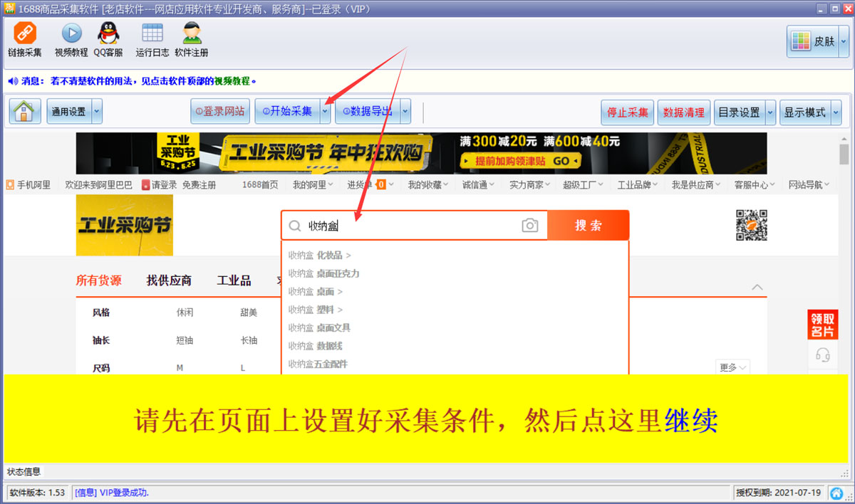855x504 pixels.
Task: Expand the 开始采集 dropdown arrow
Action: pyautogui.click(x=326, y=112)
